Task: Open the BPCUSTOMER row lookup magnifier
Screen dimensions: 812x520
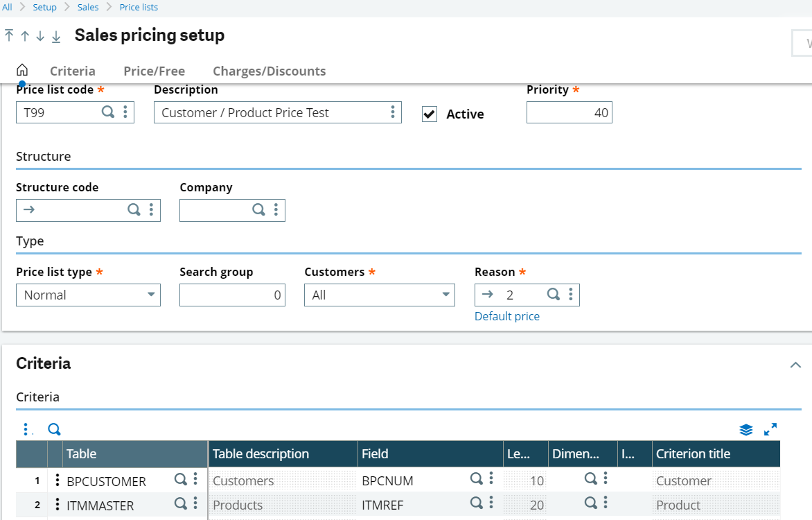Action: 180,479
